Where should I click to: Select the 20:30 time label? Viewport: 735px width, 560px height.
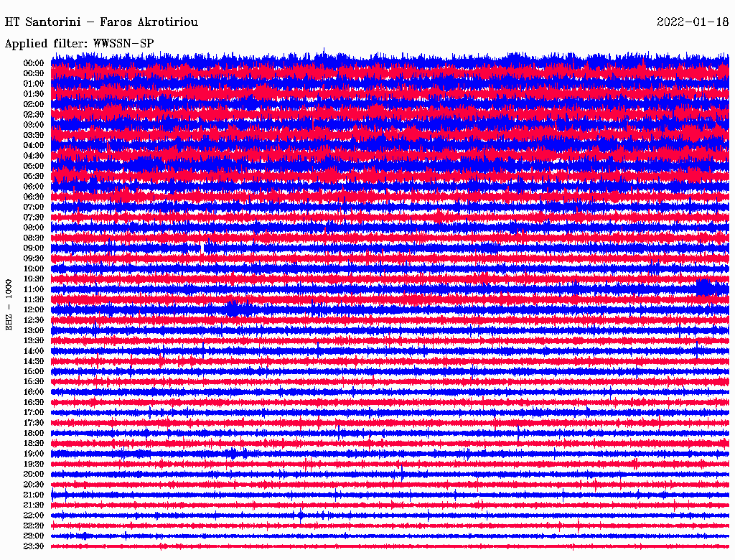tap(34, 485)
